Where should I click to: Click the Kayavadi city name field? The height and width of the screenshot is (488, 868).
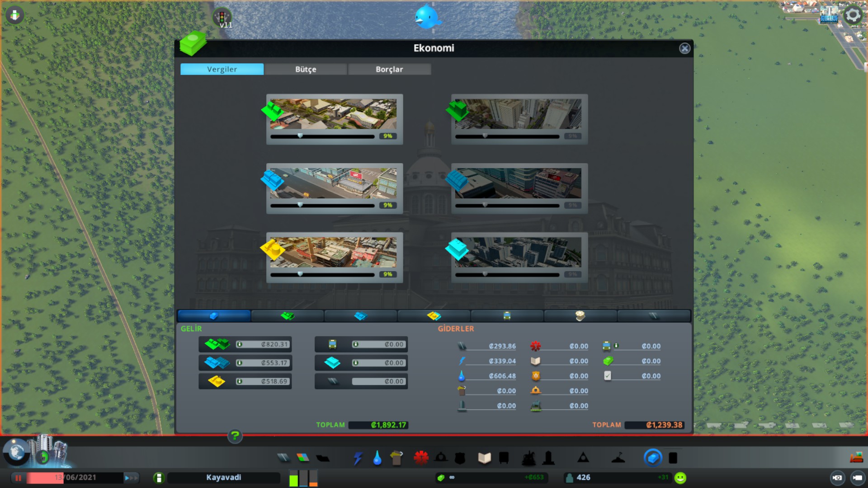point(223,478)
